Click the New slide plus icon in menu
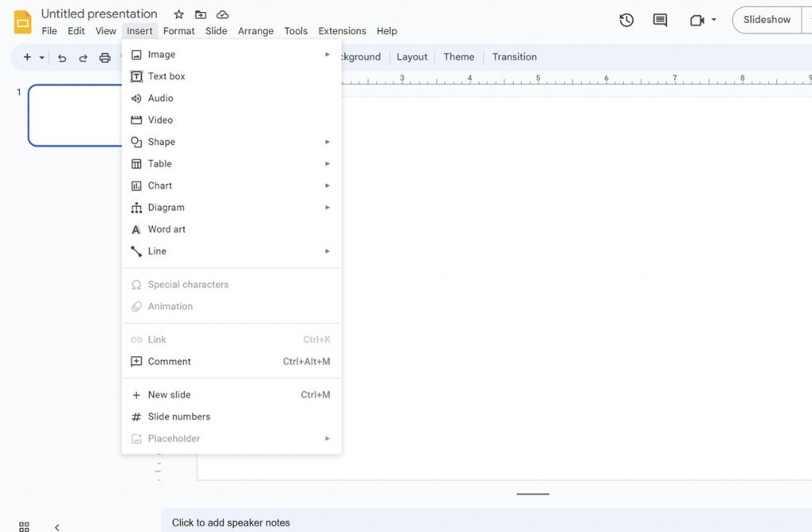812x532 pixels. (x=136, y=395)
